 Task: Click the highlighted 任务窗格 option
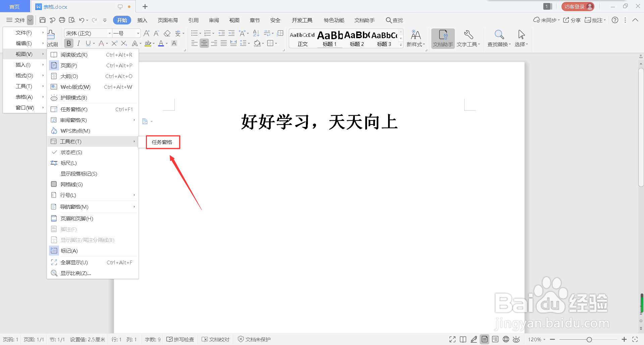click(x=163, y=142)
